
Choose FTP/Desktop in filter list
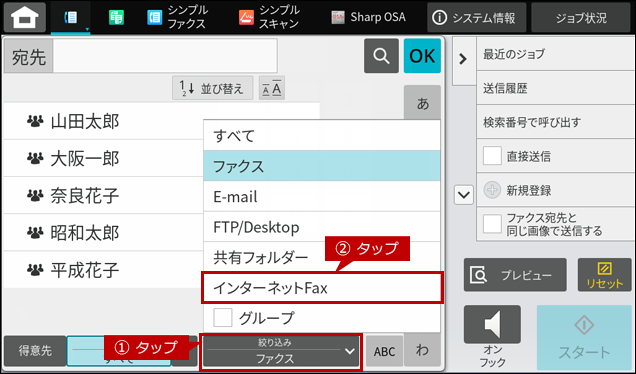pos(322,227)
